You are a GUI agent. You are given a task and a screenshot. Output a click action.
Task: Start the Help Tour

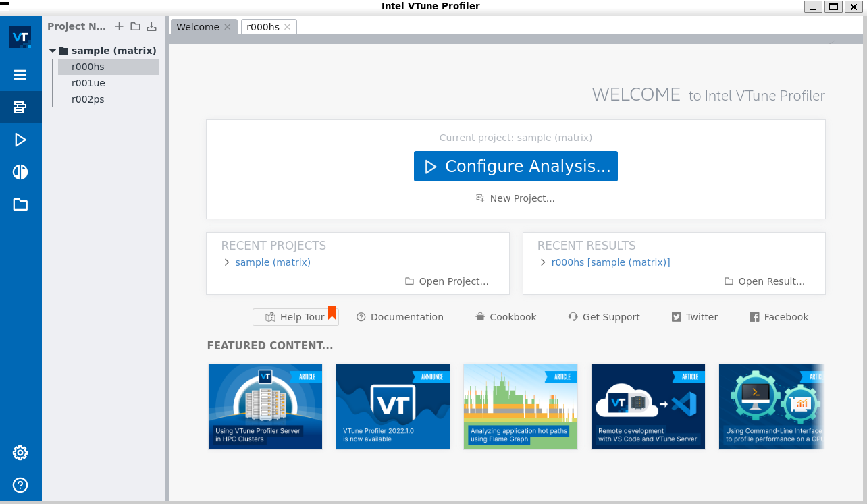(295, 317)
